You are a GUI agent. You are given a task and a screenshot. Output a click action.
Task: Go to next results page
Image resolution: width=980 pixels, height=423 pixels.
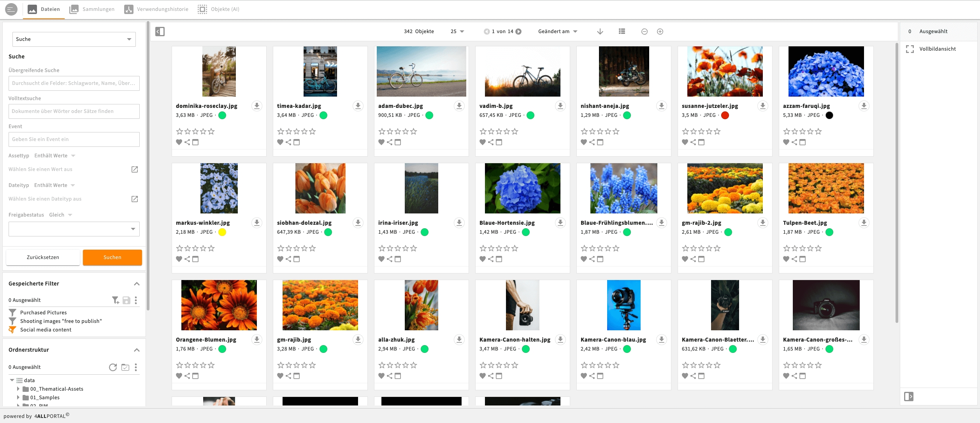(x=518, y=31)
